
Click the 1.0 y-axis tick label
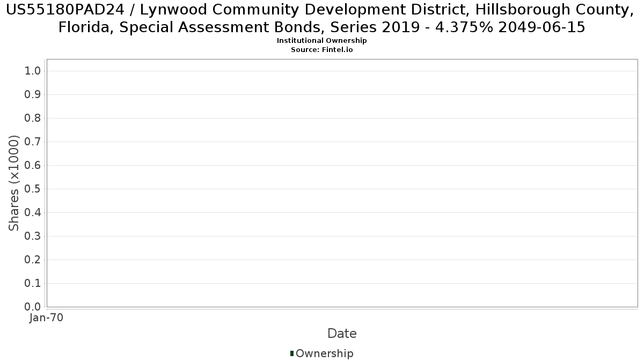click(x=33, y=71)
